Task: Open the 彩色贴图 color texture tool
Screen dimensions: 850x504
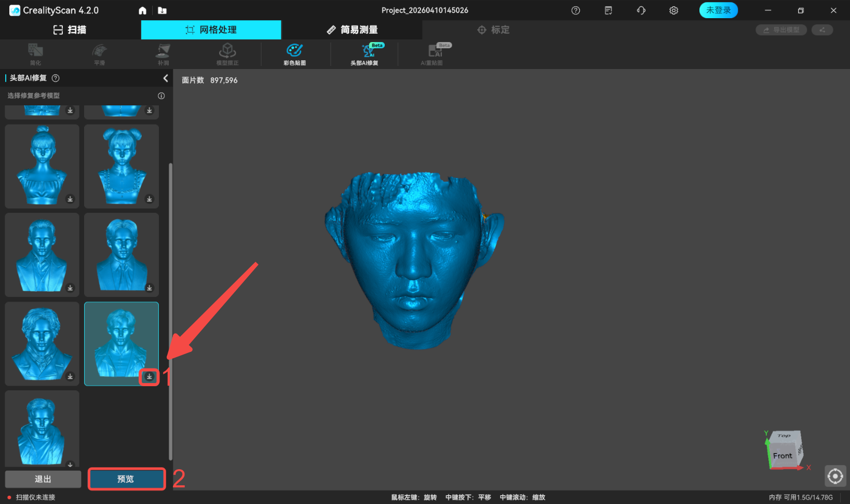Action: [x=294, y=54]
